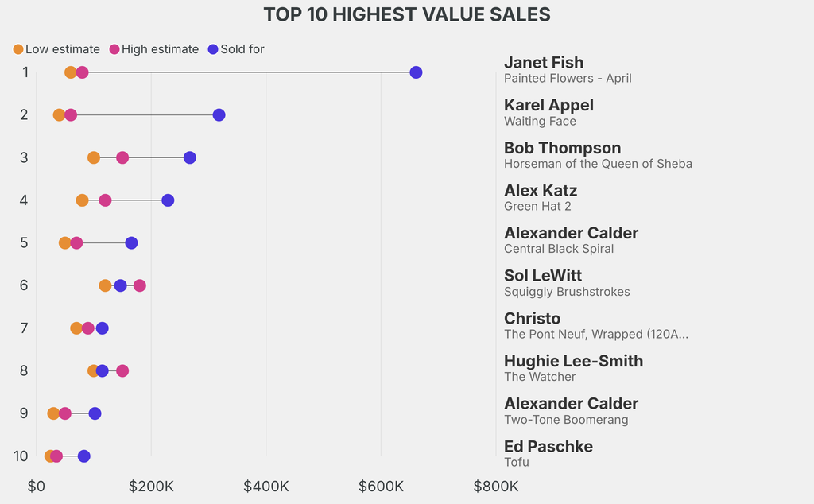Click Ed Paschke's blue sold-for dot
This screenshot has width=814, height=504.
click(x=84, y=456)
